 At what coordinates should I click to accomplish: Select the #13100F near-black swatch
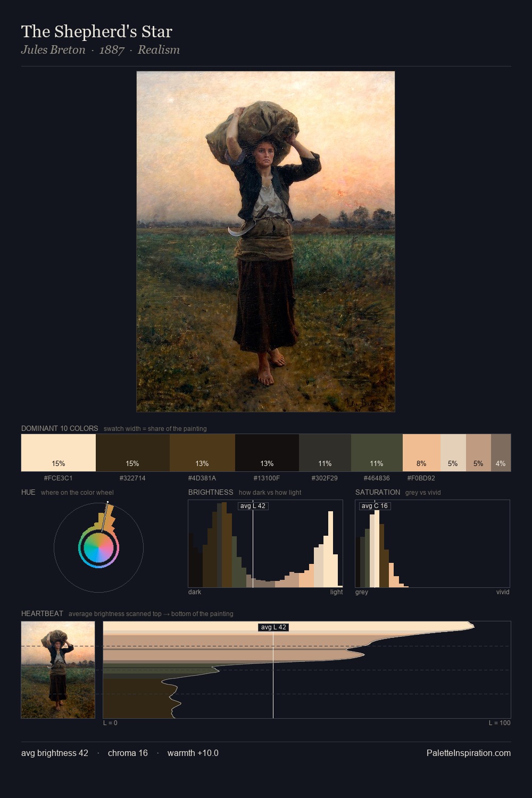coord(267,453)
